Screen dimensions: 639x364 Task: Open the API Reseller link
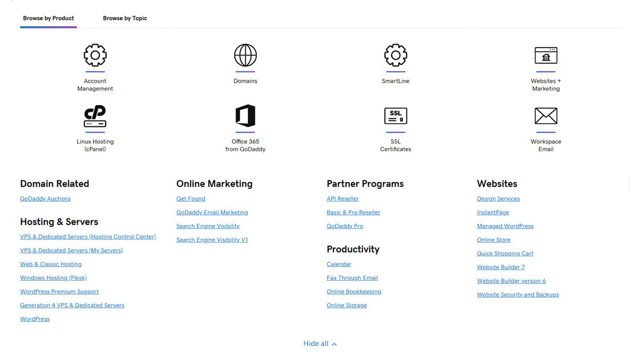point(343,199)
